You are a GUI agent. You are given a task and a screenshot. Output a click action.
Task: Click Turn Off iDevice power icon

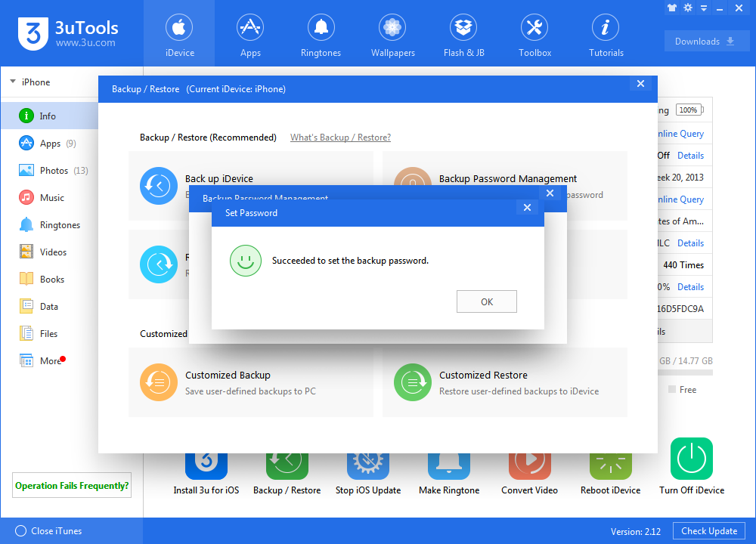coord(692,458)
